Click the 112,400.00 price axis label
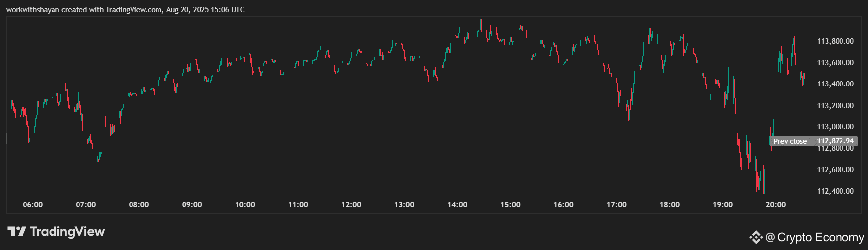The width and height of the screenshot is (868, 250). coord(835,191)
